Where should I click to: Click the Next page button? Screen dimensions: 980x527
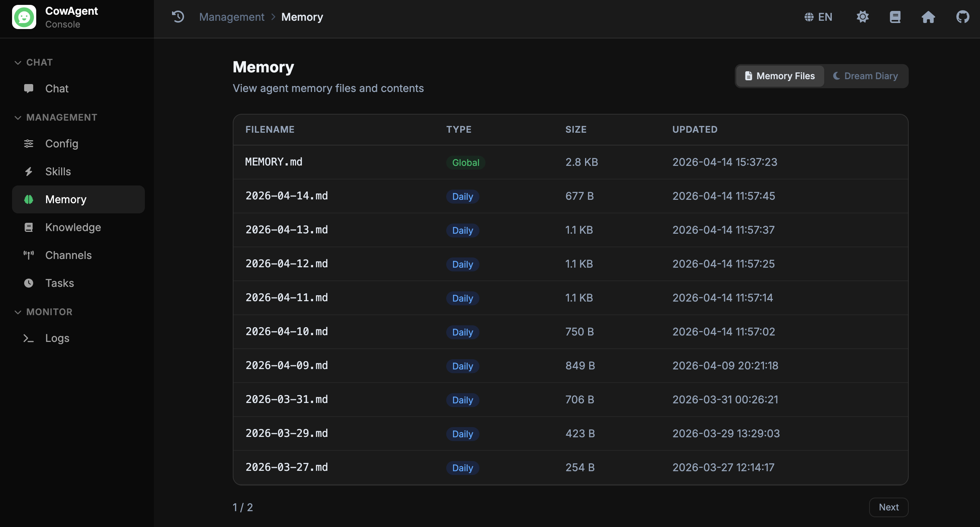click(x=888, y=507)
